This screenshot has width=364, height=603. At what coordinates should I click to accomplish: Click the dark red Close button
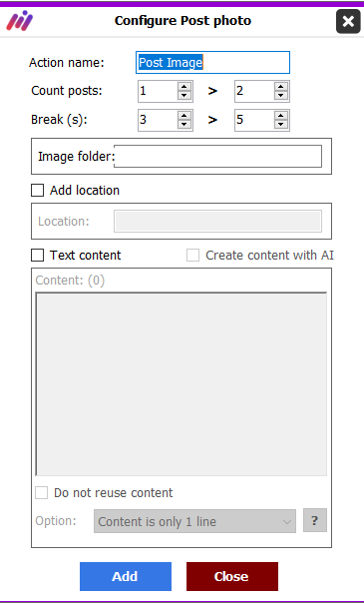[232, 576]
